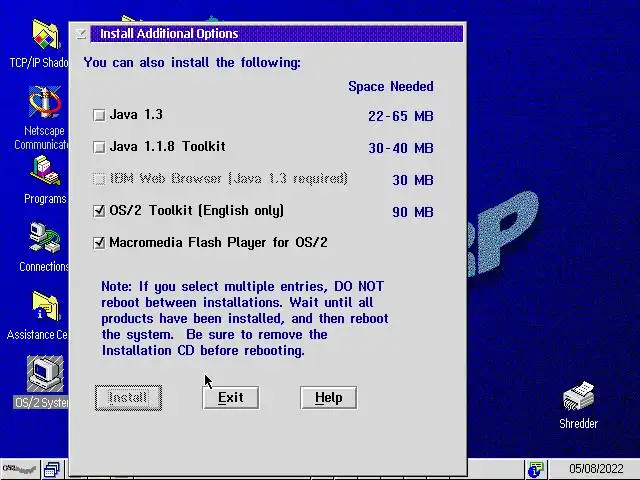
Task: Click the window list icon in taskbar
Action: [x=52, y=469]
